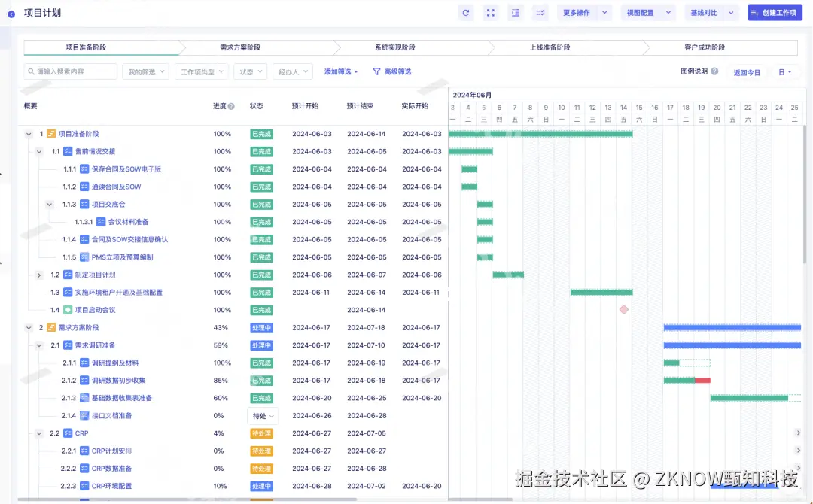This screenshot has width=813, height=504.
Task: Click the orange icon of 项目准备阶段
Action: (51, 134)
